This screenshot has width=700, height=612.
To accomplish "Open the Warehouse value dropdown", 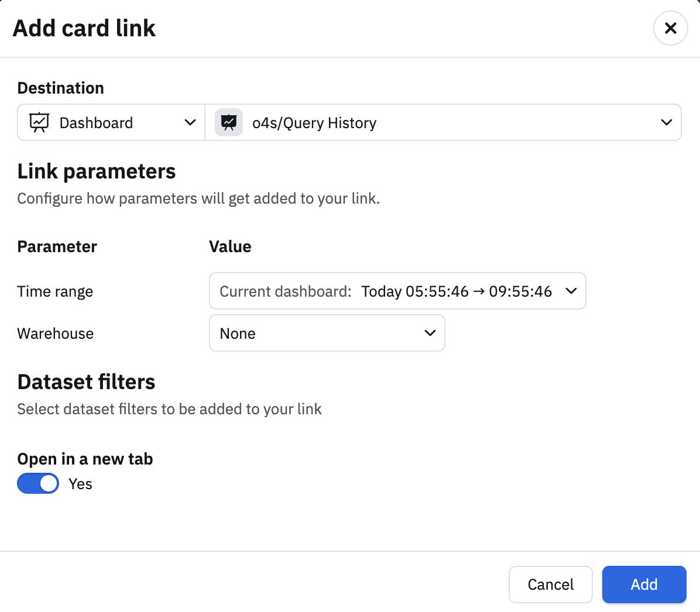I will click(x=327, y=333).
